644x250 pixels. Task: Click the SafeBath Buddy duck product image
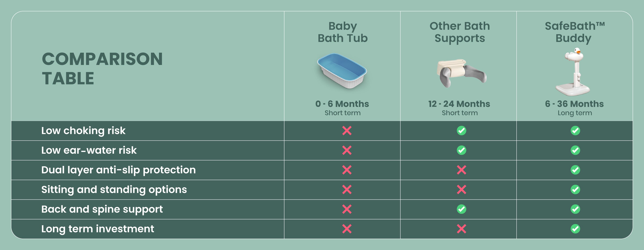point(573,72)
